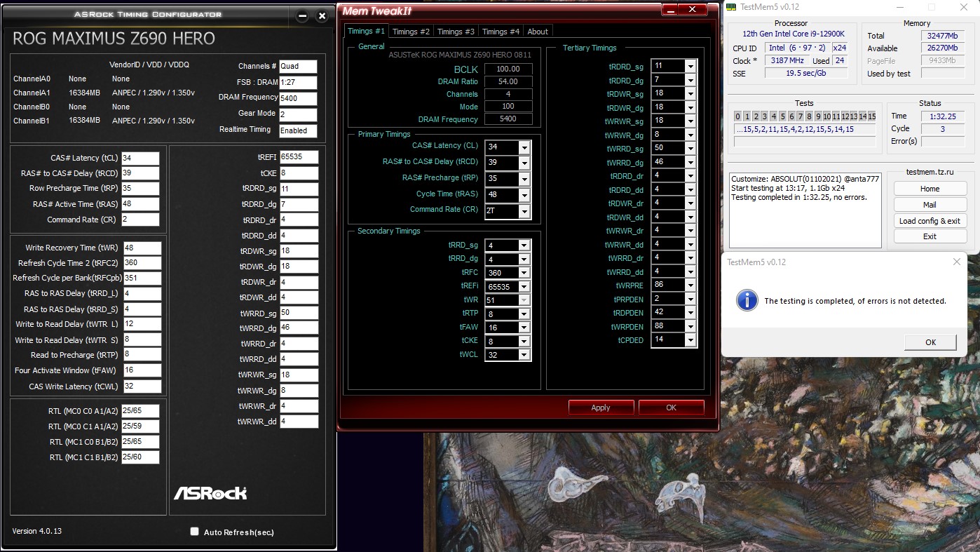980x552 pixels.
Task: Minimize the ASRock Timing Configurator window
Action: (x=302, y=15)
